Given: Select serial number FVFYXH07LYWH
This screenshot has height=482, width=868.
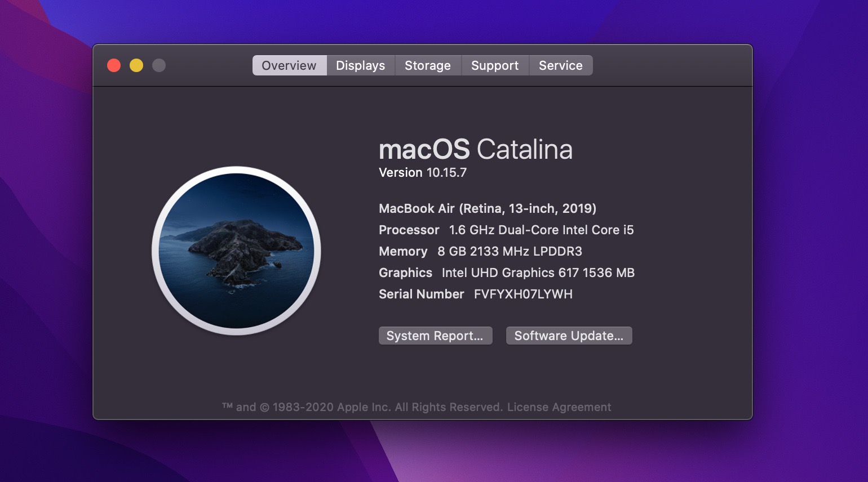Looking at the screenshot, I should click(x=523, y=294).
